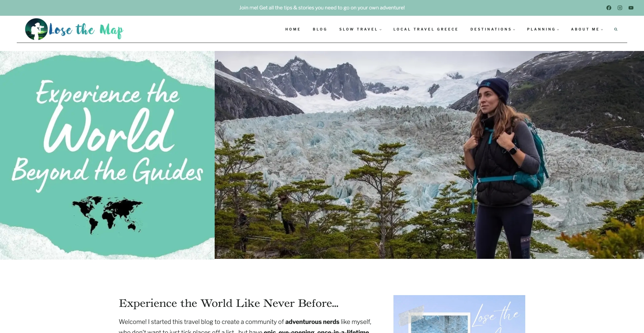The image size is (644, 333).
Task: Expand the Planning dropdown menu
Action: coord(543,29)
